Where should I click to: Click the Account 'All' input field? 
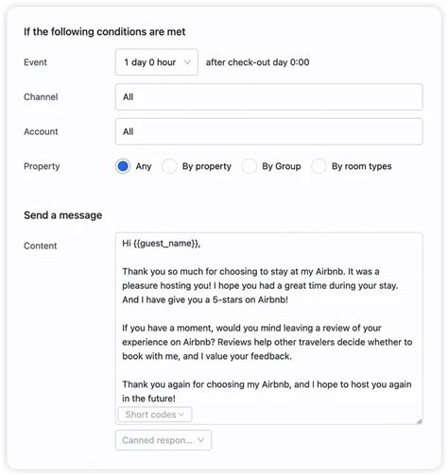[269, 131]
